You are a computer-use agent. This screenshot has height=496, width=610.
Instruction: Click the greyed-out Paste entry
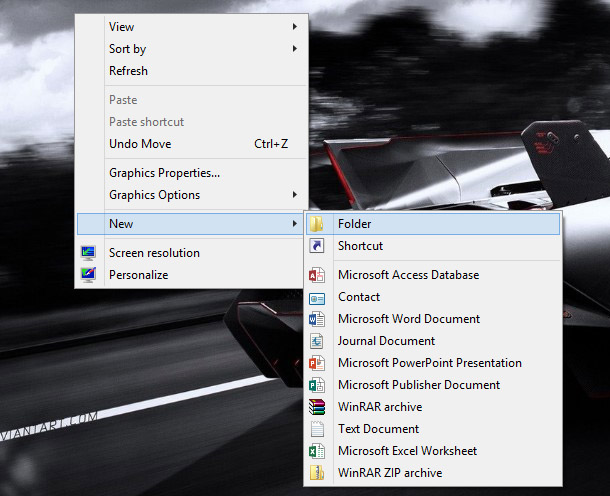192,100
